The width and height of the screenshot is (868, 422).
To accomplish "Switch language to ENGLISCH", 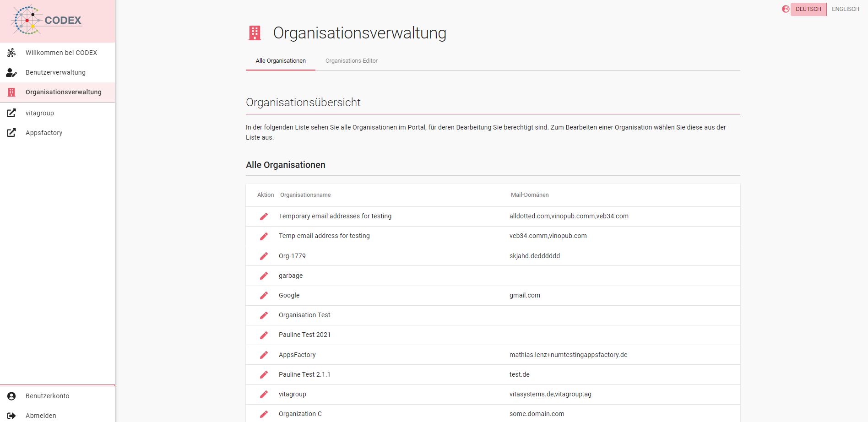I will (x=846, y=9).
